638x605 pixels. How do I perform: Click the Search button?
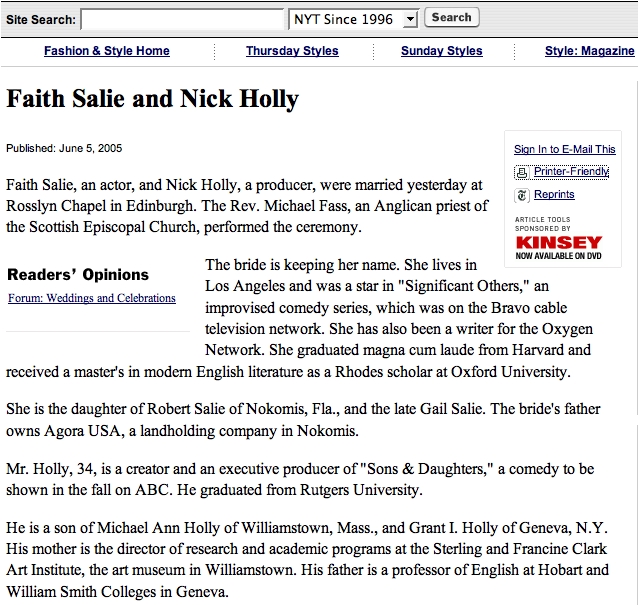(x=452, y=17)
